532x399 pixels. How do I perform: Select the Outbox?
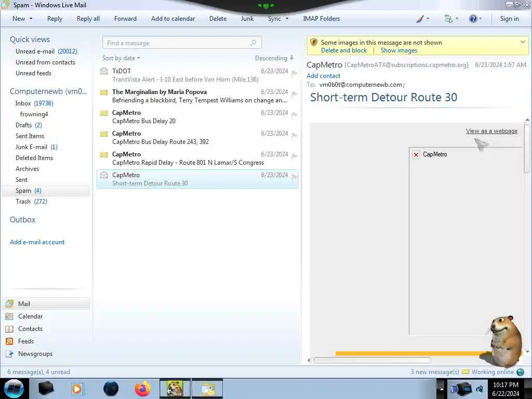click(x=23, y=220)
